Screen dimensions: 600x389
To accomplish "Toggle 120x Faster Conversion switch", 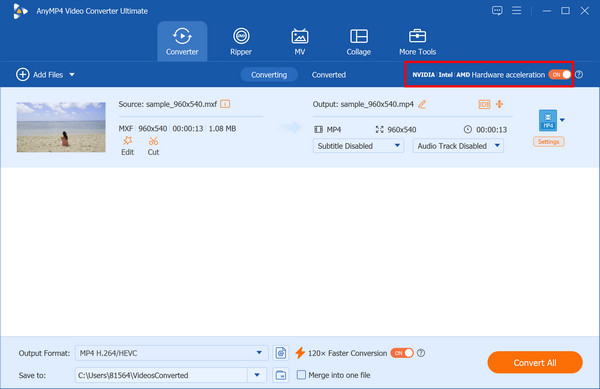I will pyautogui.click(x=402, y=353).
